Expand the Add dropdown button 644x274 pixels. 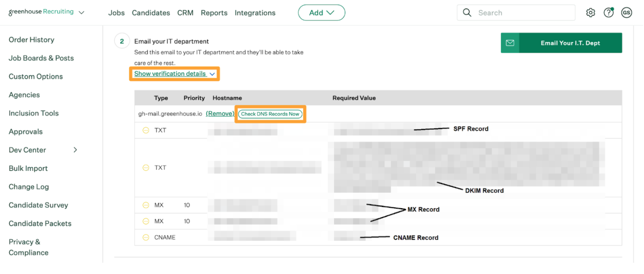321,13
